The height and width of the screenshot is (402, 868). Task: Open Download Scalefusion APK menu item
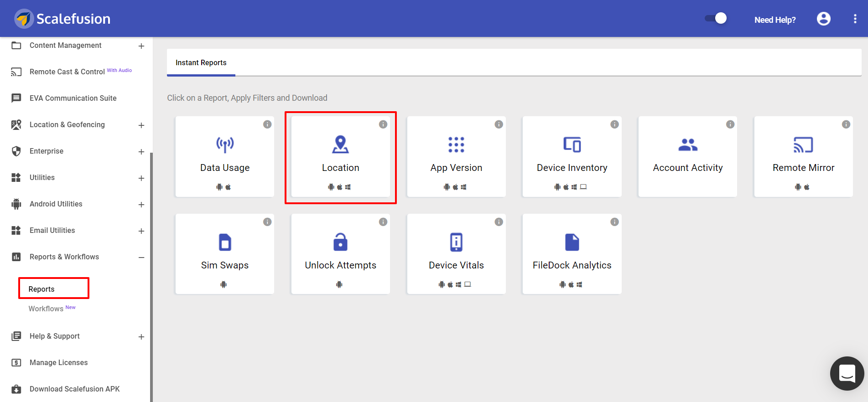pos(75,389)
